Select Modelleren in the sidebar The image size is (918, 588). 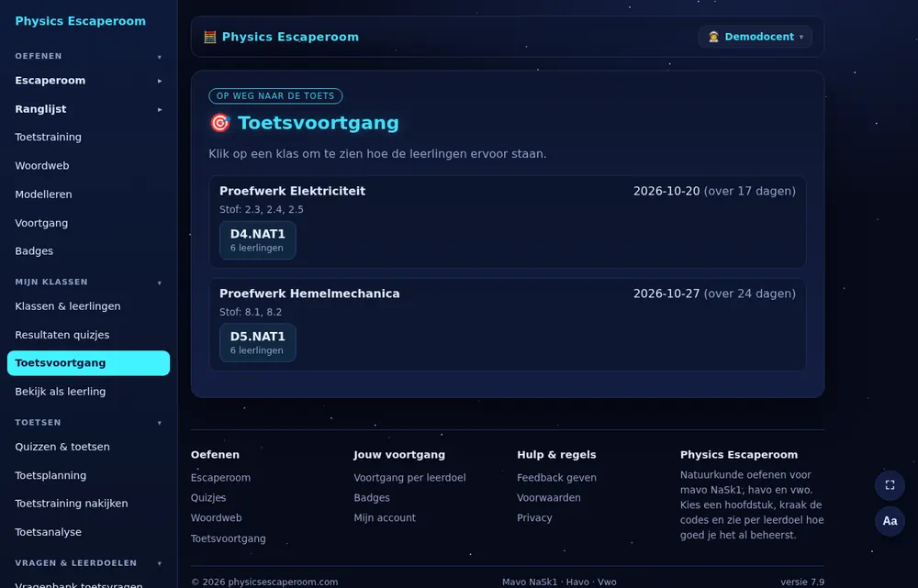click(x=88, y=194)
